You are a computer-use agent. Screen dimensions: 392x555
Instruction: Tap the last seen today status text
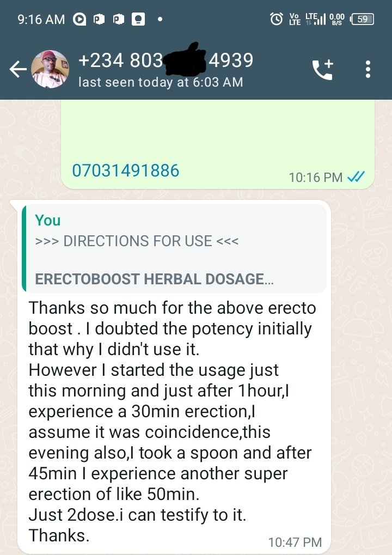[161, 82]
